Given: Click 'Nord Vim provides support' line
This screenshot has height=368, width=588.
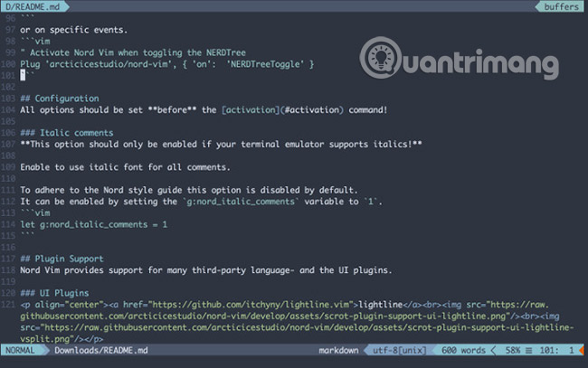Looking at the screenshot, I should 206,270.
